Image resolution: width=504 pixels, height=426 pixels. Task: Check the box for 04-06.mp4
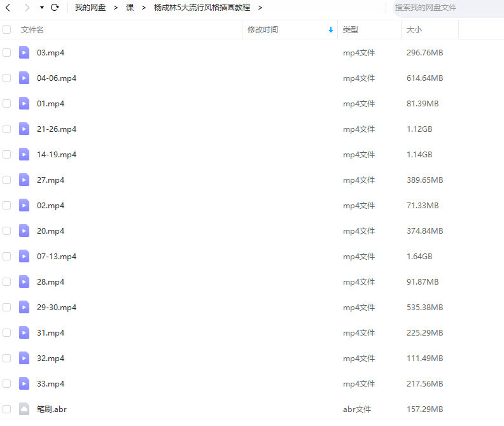tap(7, 78)
